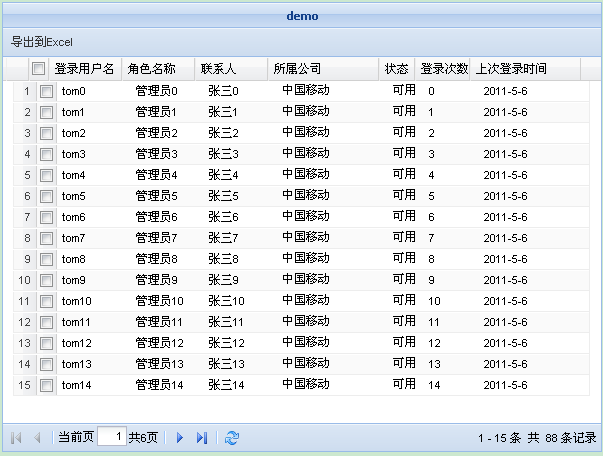Screen dimensions: 603x456
Task: Check the box for tom5
Action: point(47,196)
